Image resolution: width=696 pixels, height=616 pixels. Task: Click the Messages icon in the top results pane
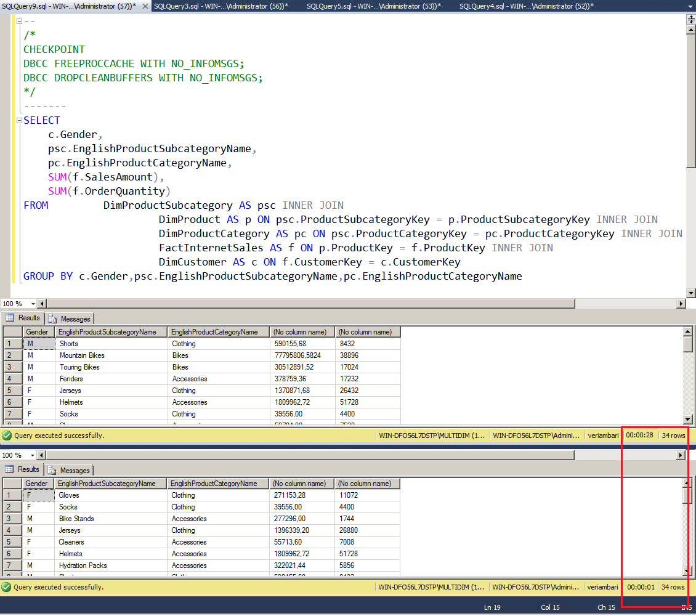click(52, 318)
